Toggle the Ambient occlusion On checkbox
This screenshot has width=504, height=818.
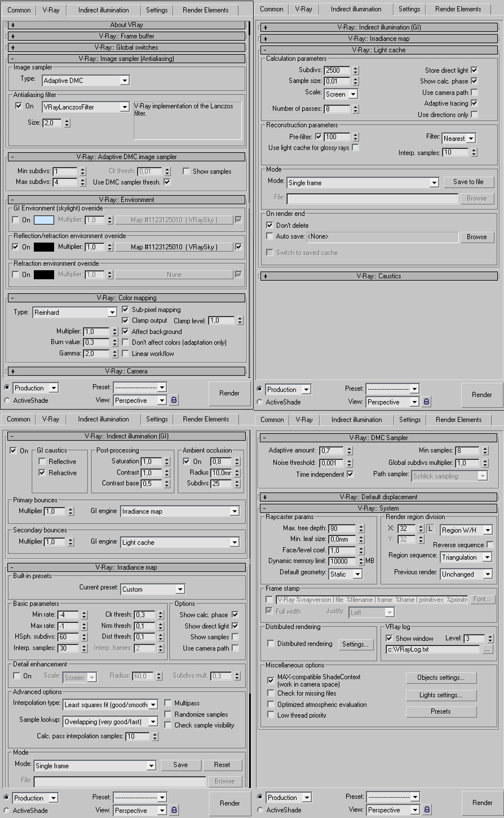click(187, 461)
